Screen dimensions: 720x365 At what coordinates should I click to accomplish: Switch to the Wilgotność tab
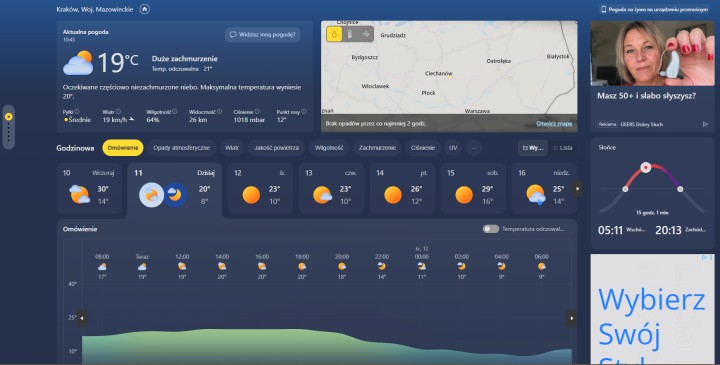click(x=329, y=148)
